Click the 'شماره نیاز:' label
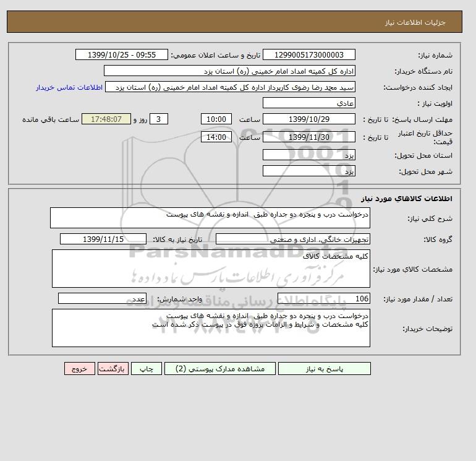This screenshot has height=461, width=476. pos(435,55)
